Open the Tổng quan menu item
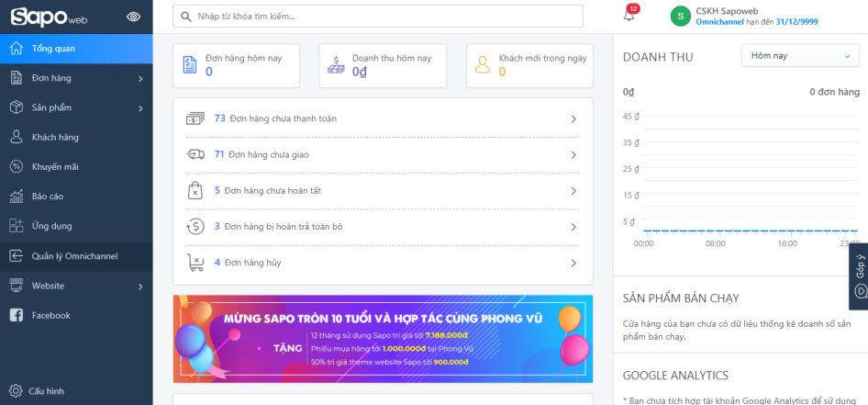The height and width of the screenshot is (405, 868). point(76,49)
